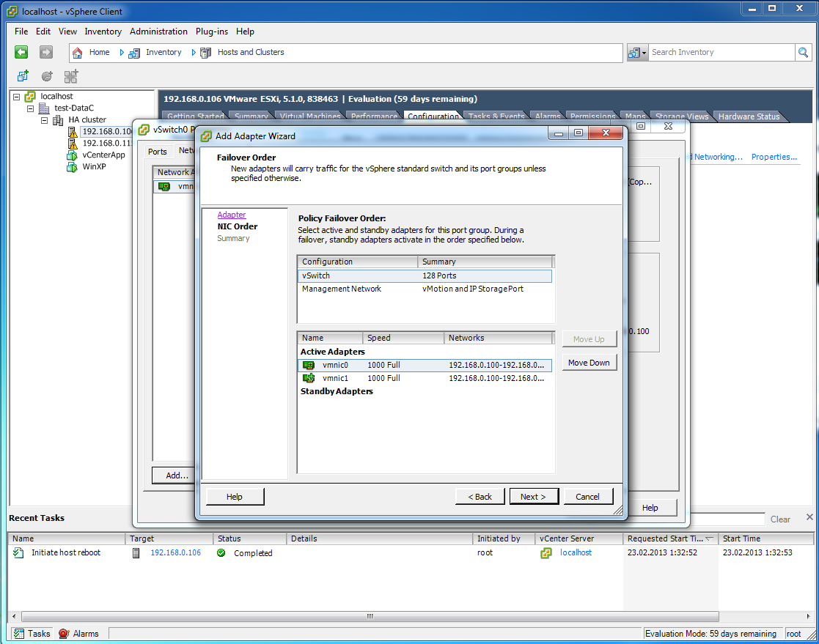Screen dimensions: 819x644
Task: Open the Edit menu
Action: [x=43, y=32]
